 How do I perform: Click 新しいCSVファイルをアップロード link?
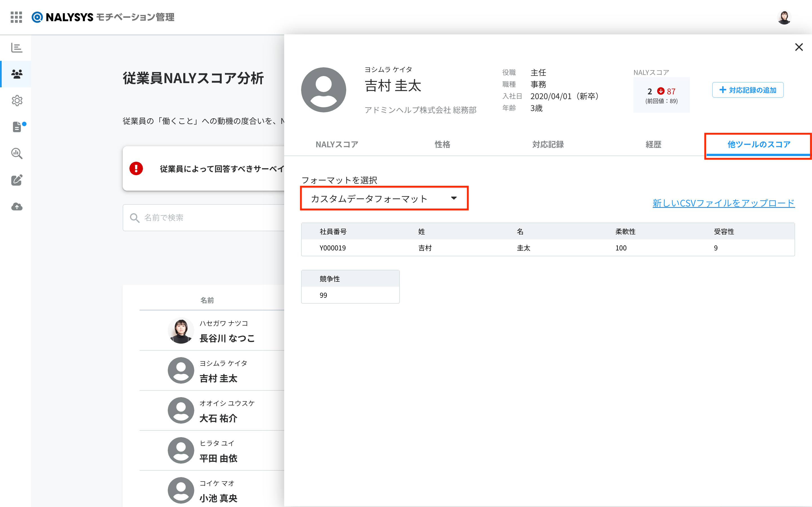(x=723, y=203)
